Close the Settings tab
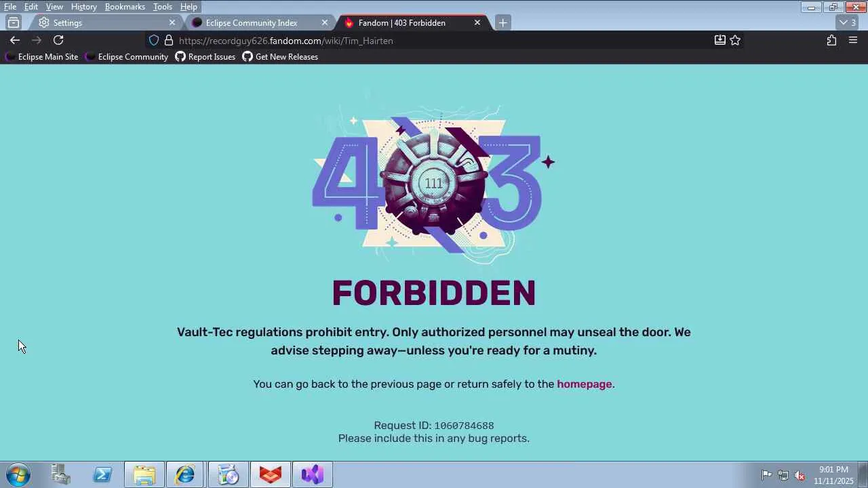This screenshot has height=488, width=868. tap(172, 22)
